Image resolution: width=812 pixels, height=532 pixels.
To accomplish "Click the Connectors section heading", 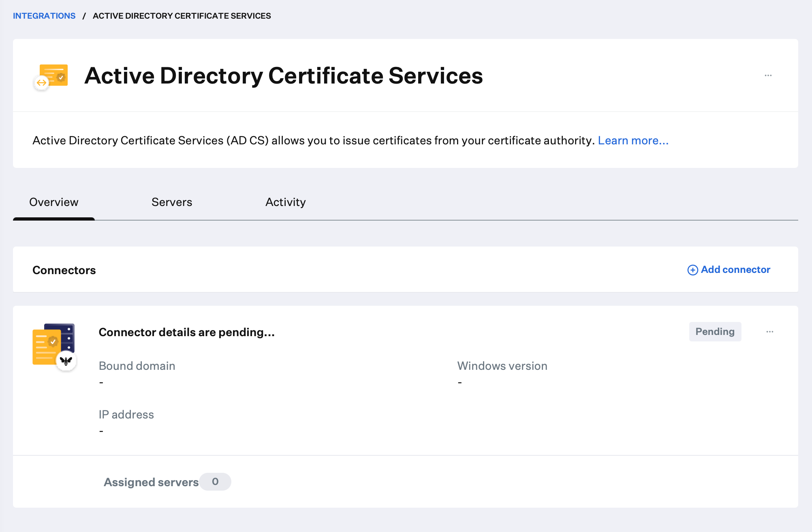I will [x=64, y=270].
